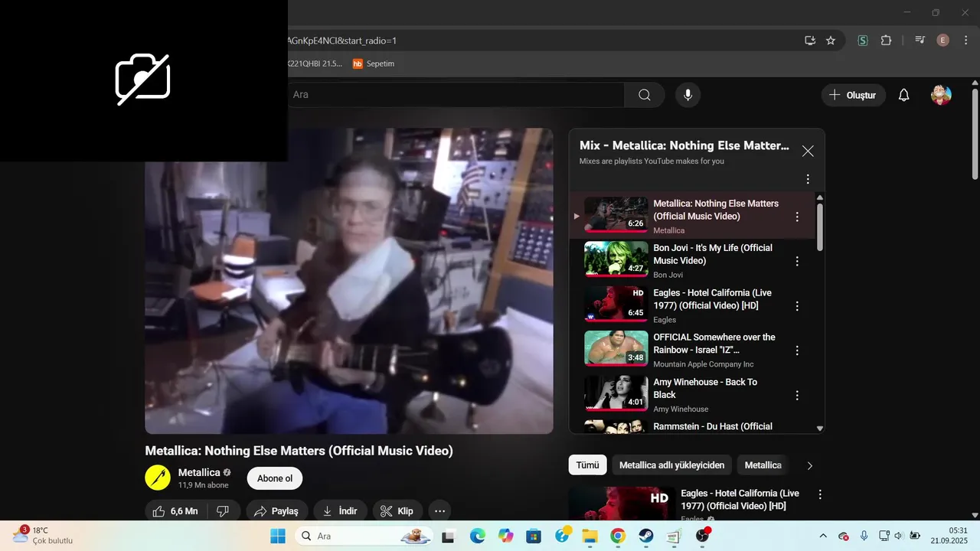
Task: Click the main video player area
Action: coord(349,281)
